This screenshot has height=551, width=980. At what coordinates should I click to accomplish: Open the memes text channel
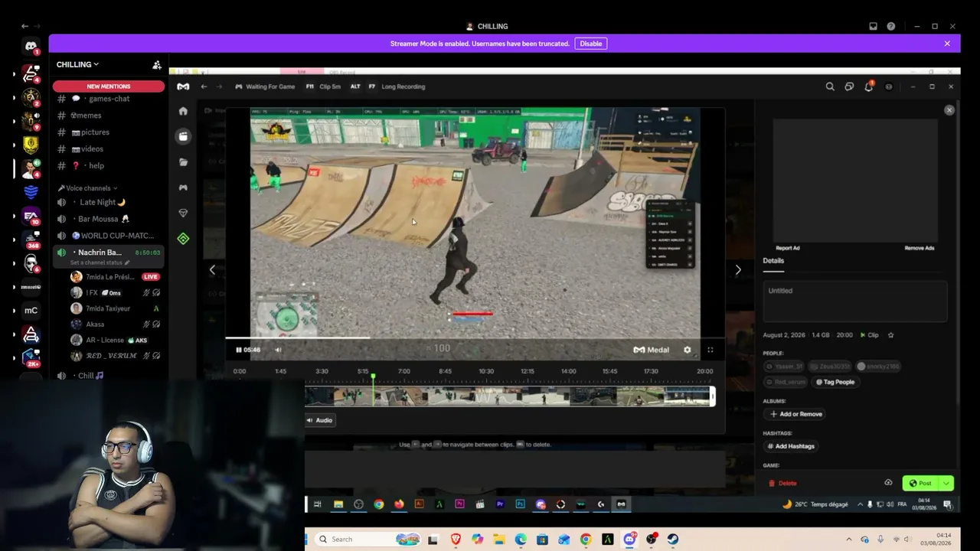(x=109, y=116)
